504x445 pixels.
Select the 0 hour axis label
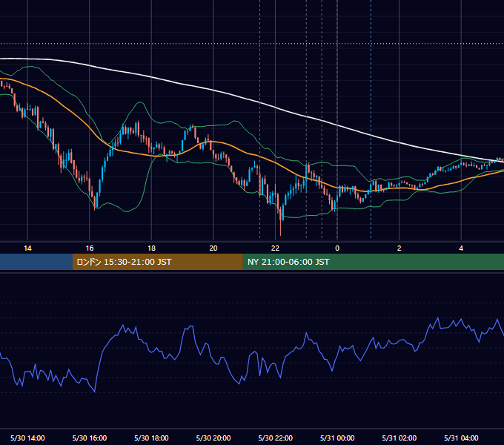(337, 248)
